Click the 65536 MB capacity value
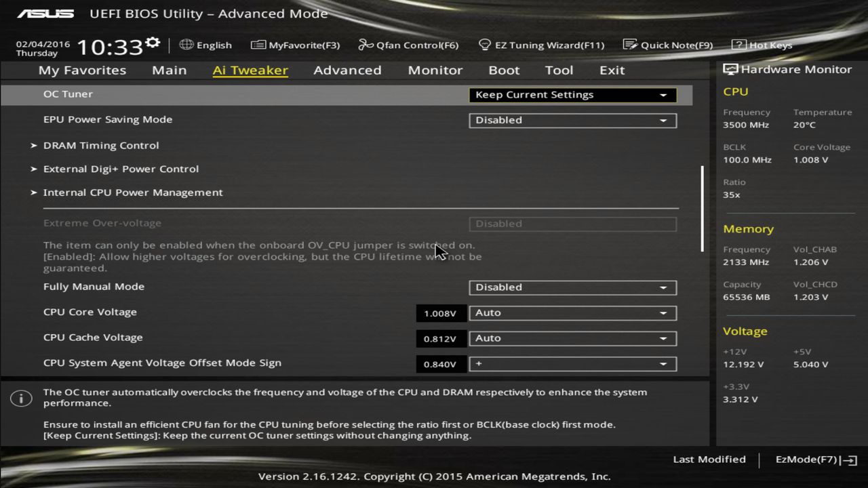This screenshot has width=868, height=488. coord(747,298)
